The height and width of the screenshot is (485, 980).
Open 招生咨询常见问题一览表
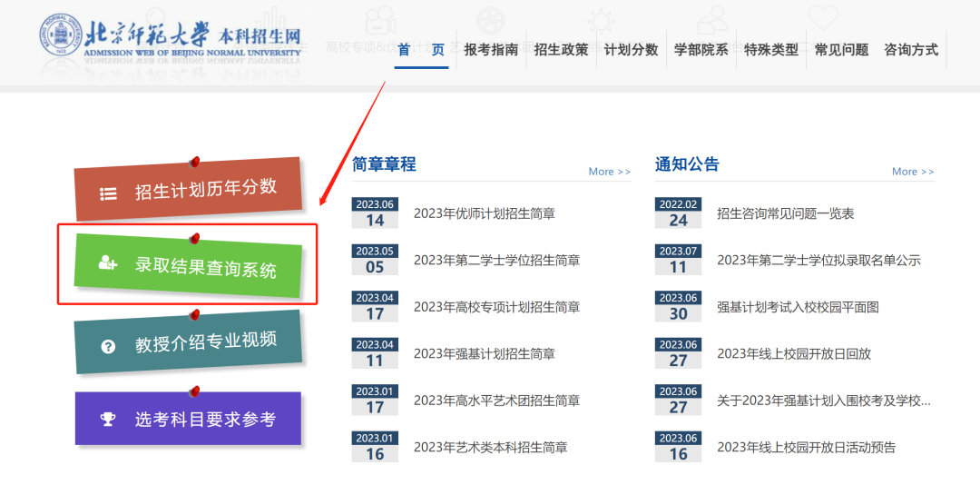tap(786, 214)
